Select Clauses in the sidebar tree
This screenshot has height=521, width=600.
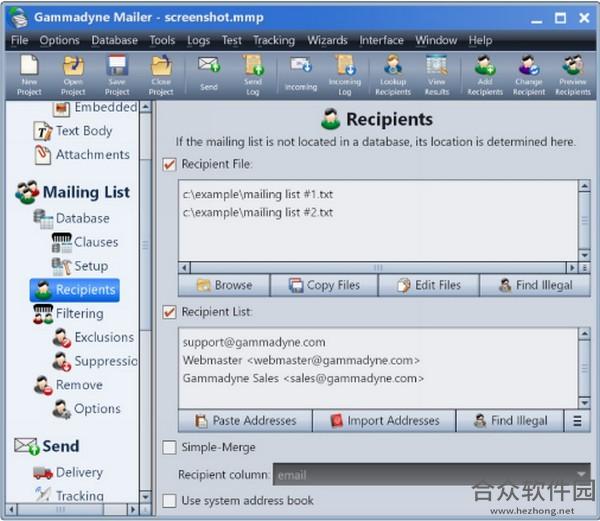click(85, 242)
